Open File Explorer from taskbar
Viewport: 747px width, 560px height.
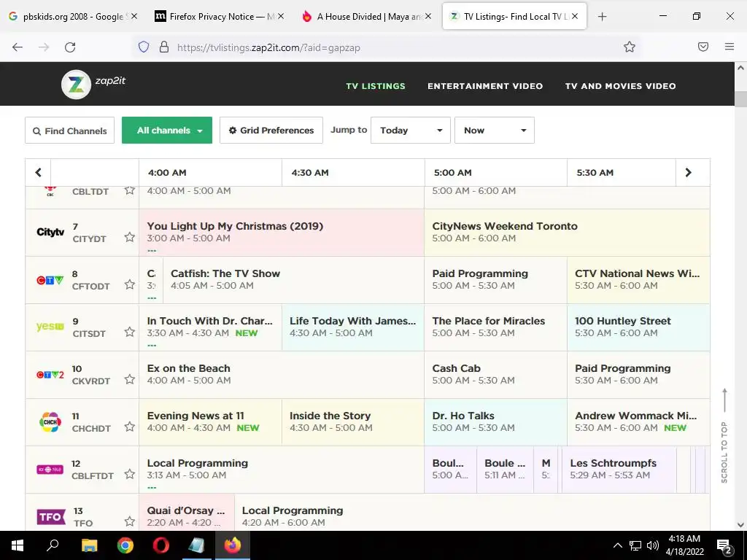pyautogui.click(x=89, y=545)
